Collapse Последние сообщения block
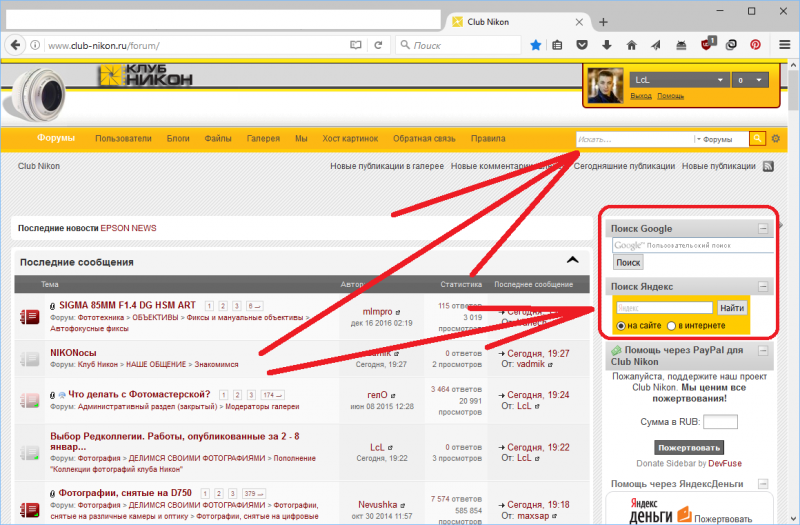This screenshot has height=525, width=800. click(x=572, y=260)
